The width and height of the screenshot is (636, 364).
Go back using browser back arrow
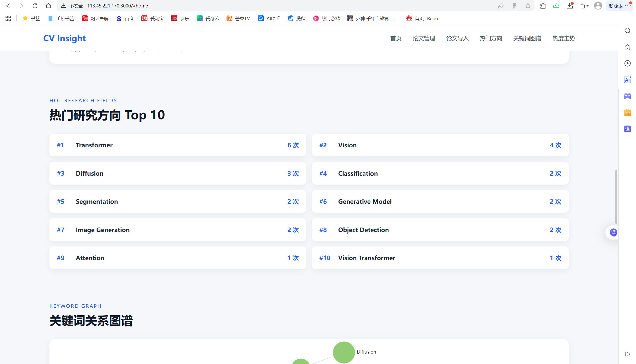[8, 5]
